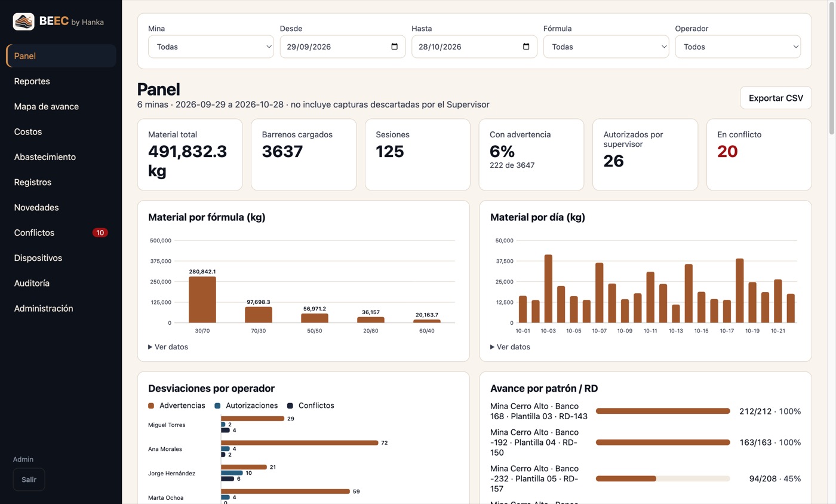Click the Autorizados por supervisor value 26
Viewport: 836px width, 504px height.
click(x=614, y=161)
